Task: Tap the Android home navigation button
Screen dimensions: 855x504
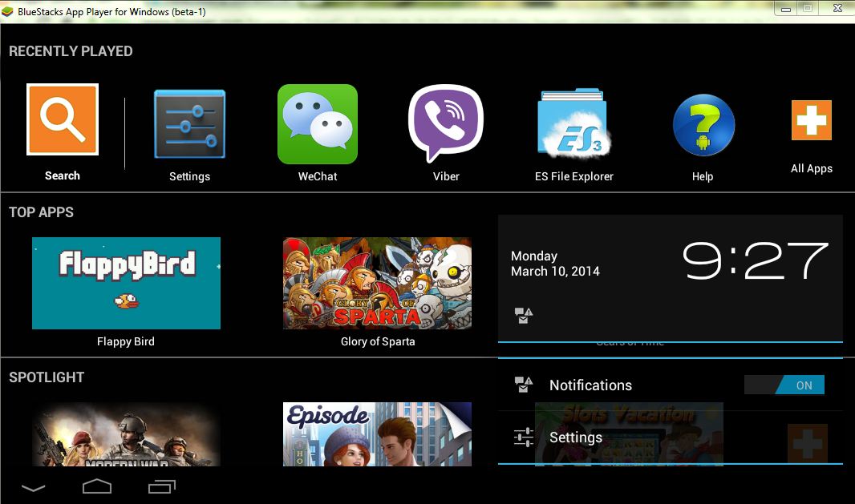Action: pyautogui.click(x=97, y=486)
